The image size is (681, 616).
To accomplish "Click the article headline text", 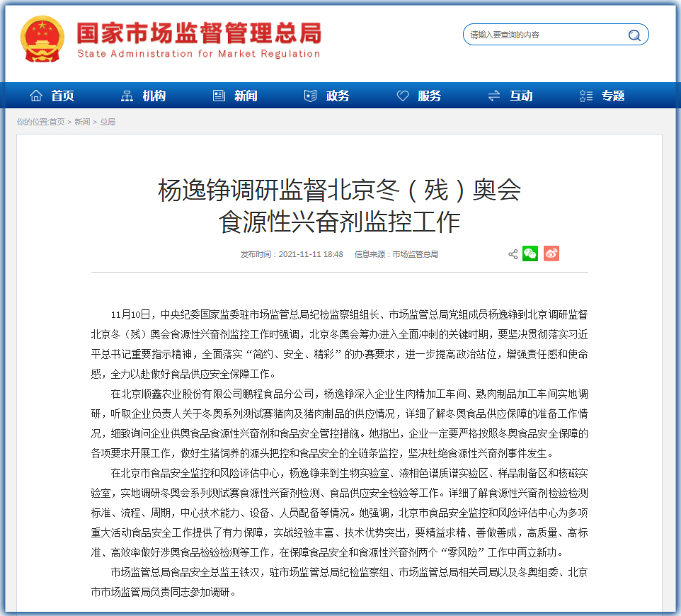I will point(339,205).
